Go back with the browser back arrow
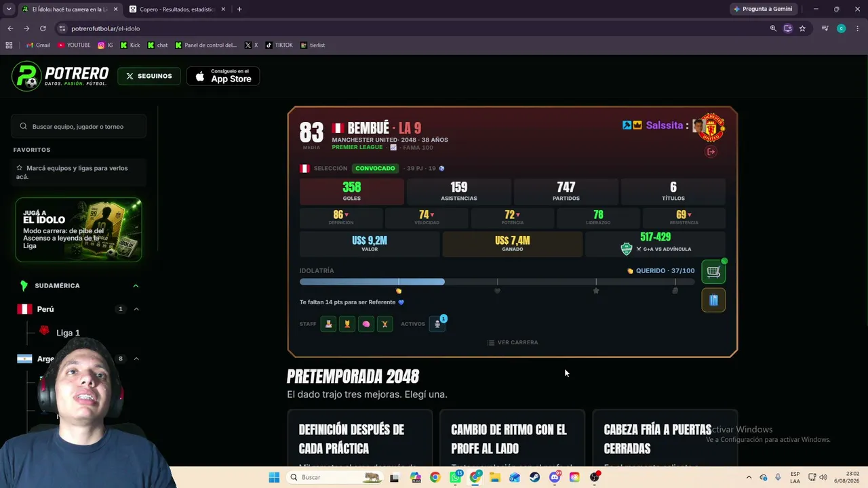 (10, 28)
